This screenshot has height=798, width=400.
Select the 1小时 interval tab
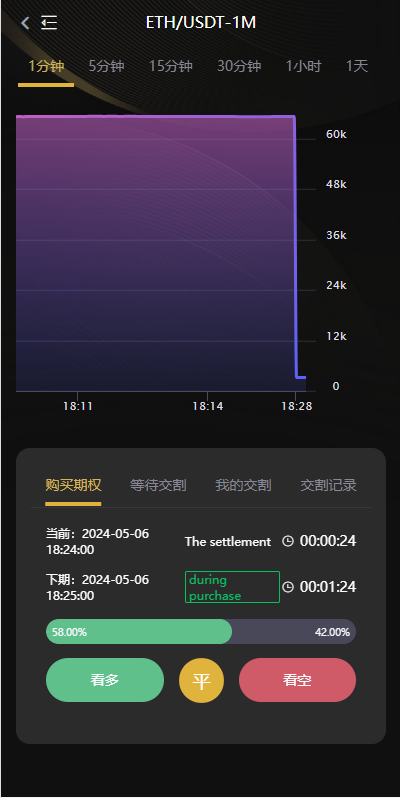coord(303,66)
